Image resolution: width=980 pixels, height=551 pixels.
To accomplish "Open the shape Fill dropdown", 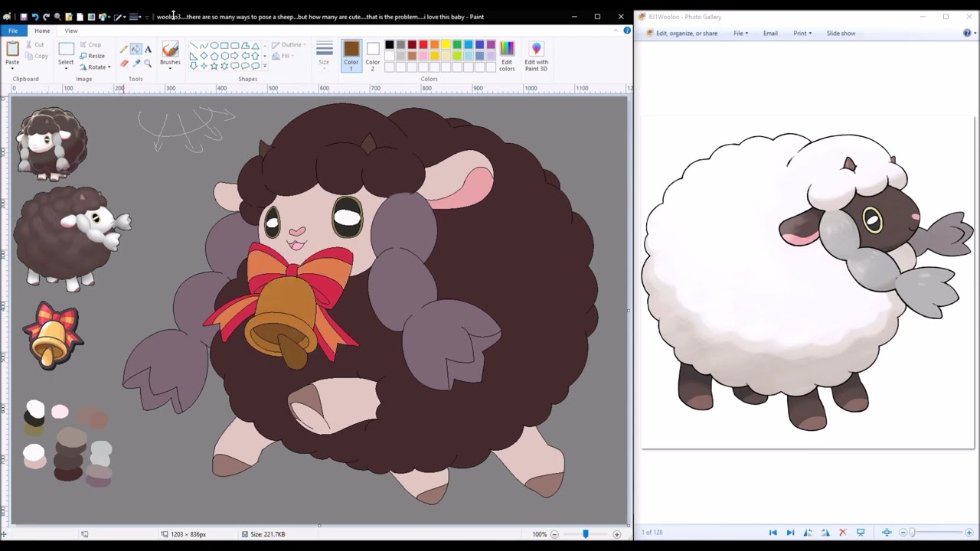I will [x=284, y=56].
